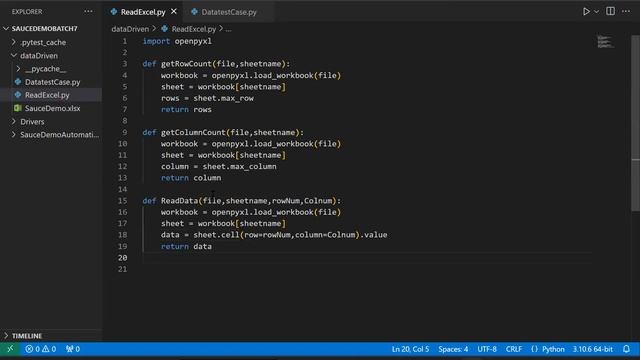Change indentation via Spaces: 4
This screenshot has height=360, width=640.
tap(453, 349)
